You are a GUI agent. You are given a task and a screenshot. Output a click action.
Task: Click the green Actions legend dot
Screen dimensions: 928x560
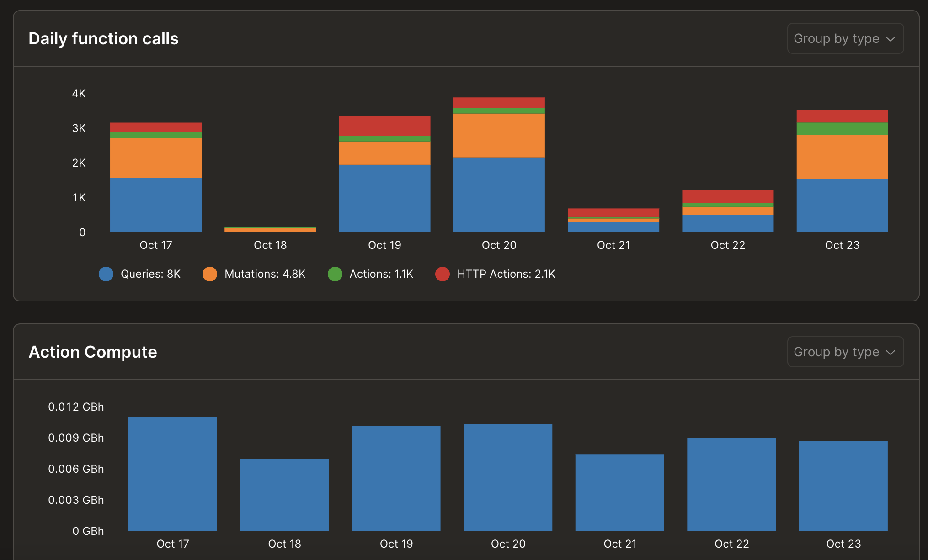[335, 274]
